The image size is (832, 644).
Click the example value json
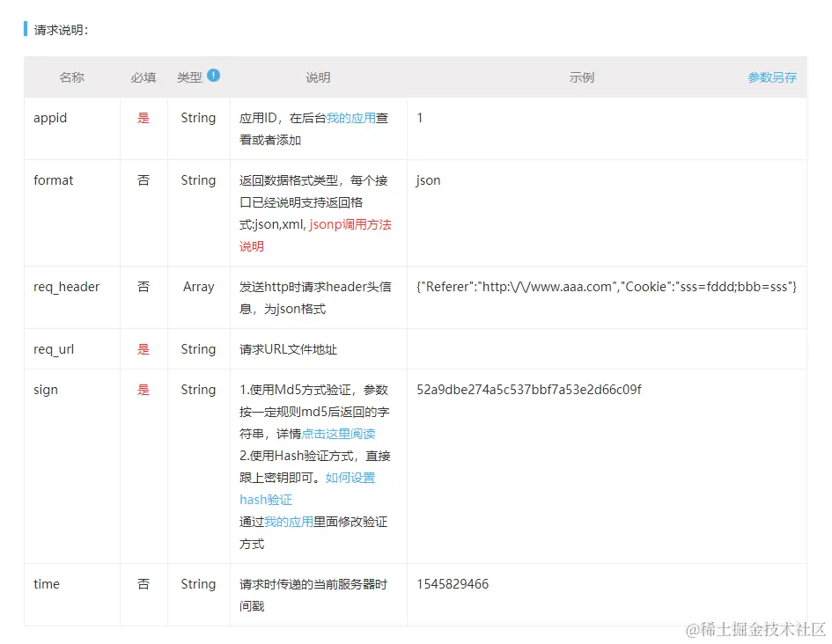coord(428,180)
